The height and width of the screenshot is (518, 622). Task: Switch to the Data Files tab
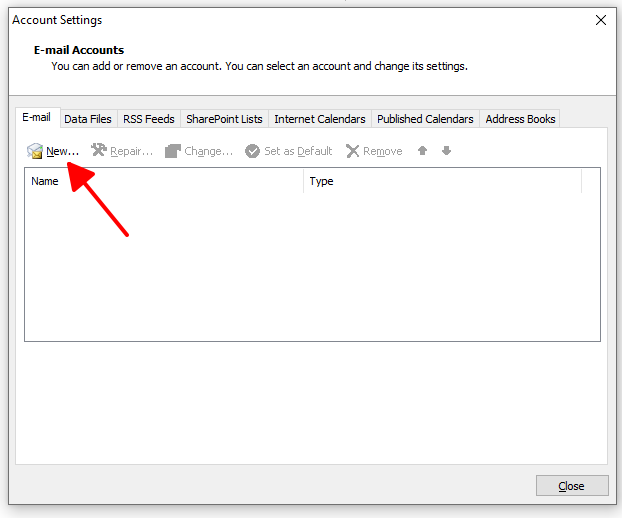tap(88, 119)
